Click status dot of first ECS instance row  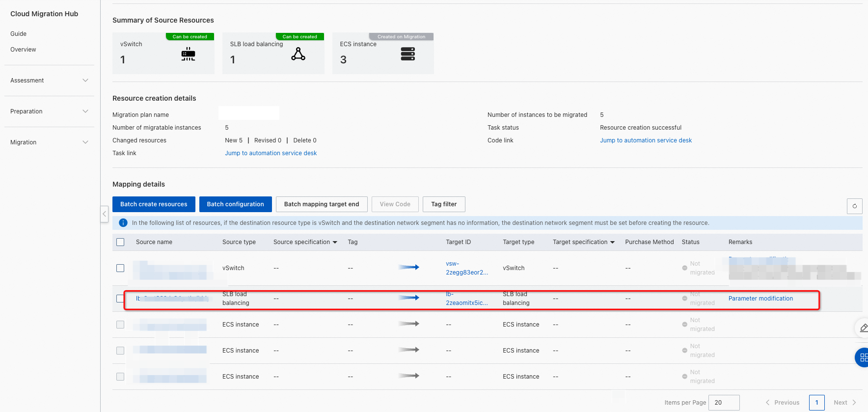point(684,325)
